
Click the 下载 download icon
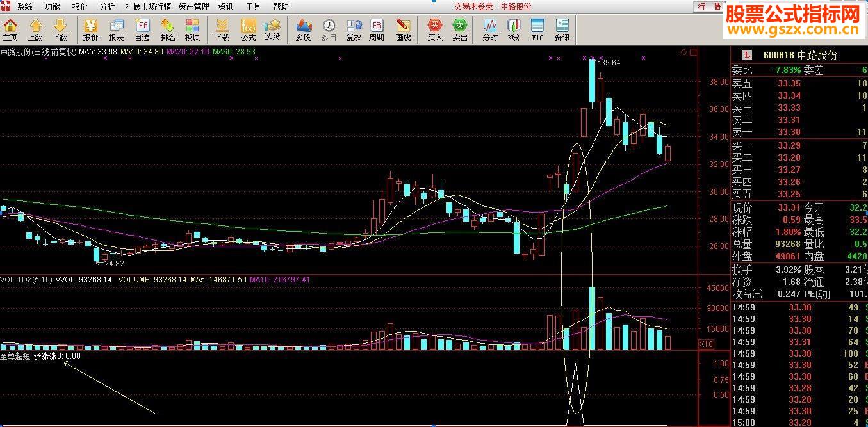coord(222,29)
